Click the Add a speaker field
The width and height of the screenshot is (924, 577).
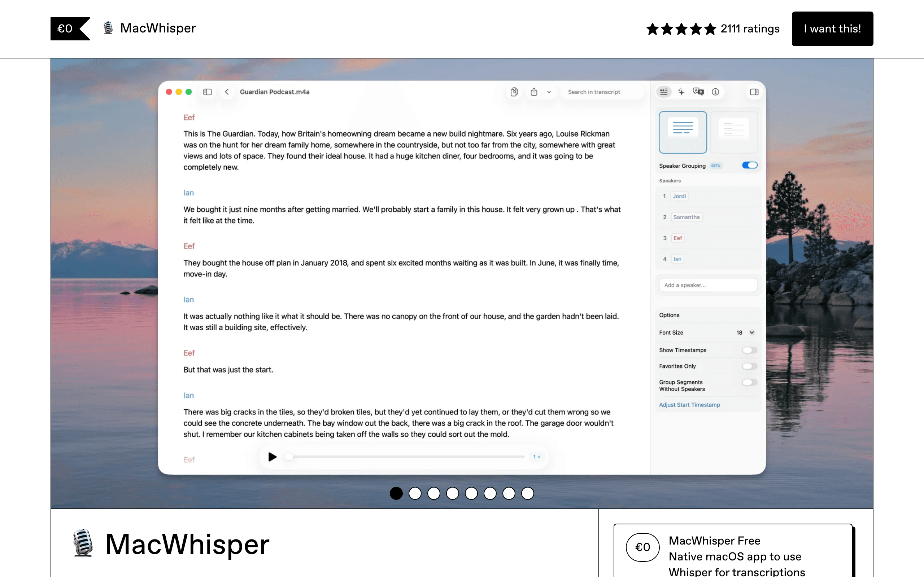(x=708, y=285)
